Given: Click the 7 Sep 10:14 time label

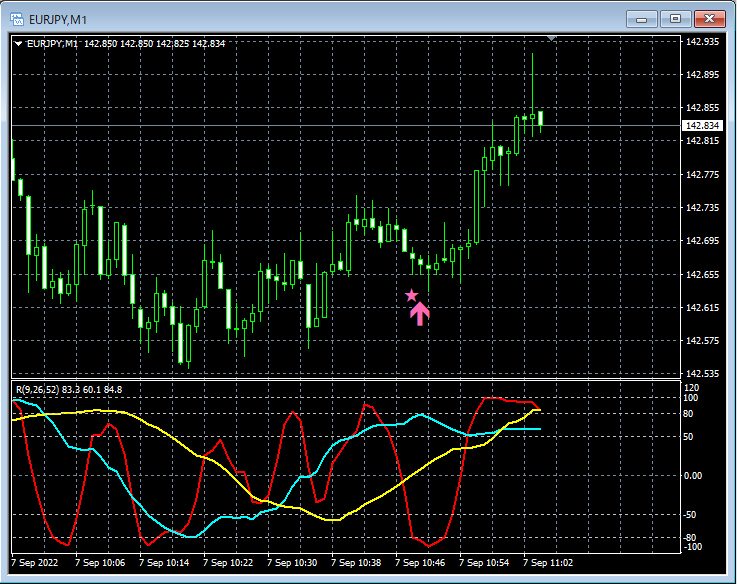Looking at the screenshot, I should [x=164, y=563].
